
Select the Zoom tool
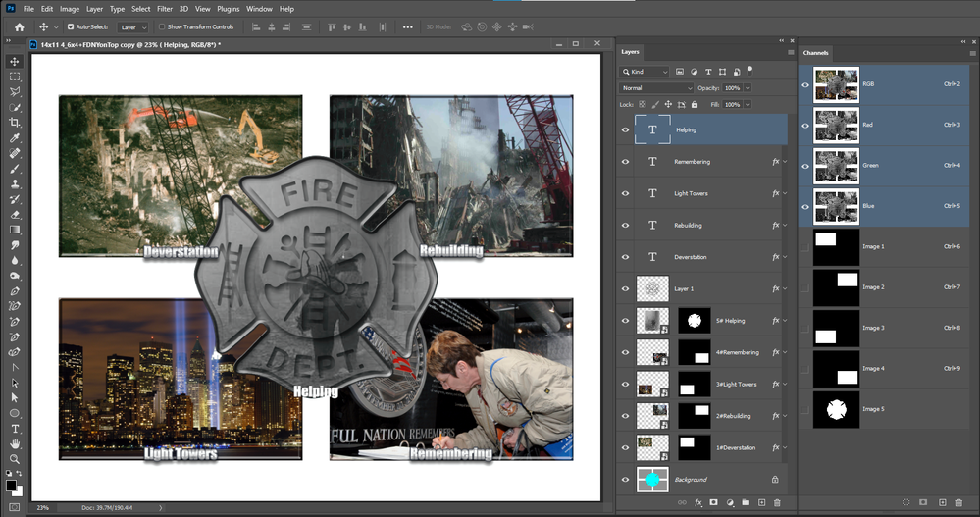tap(15, 459)
